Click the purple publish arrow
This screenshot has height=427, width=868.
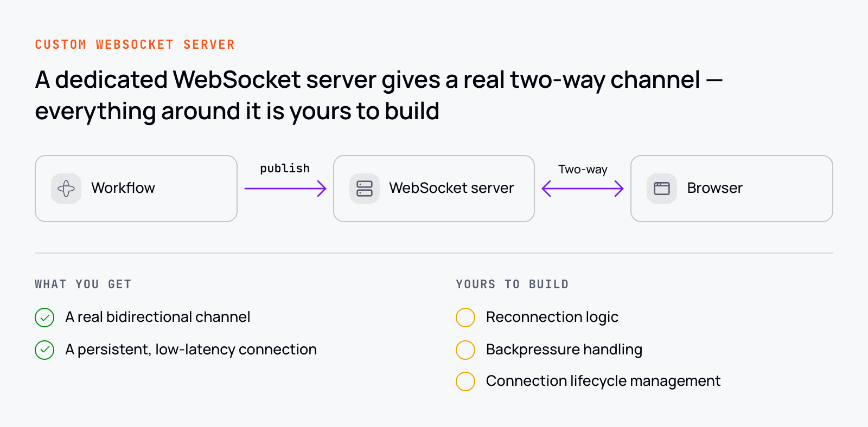click(285, 189)
